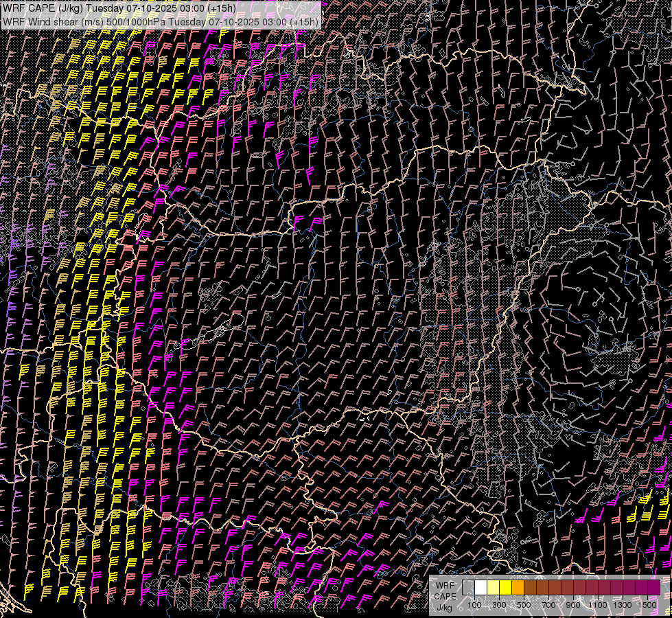Click the 100 label on the legend scale
The width and height of the screenshot is (672, 618).
[474, 605]
